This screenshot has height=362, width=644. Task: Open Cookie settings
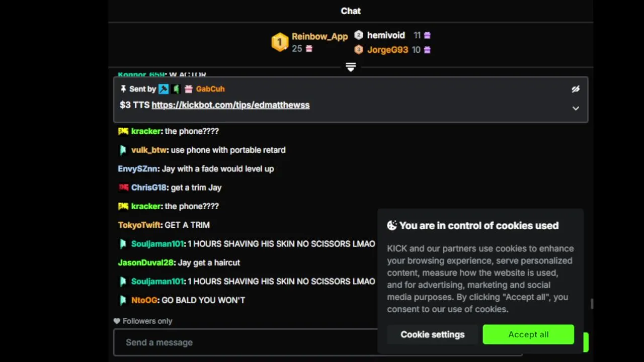433,334
